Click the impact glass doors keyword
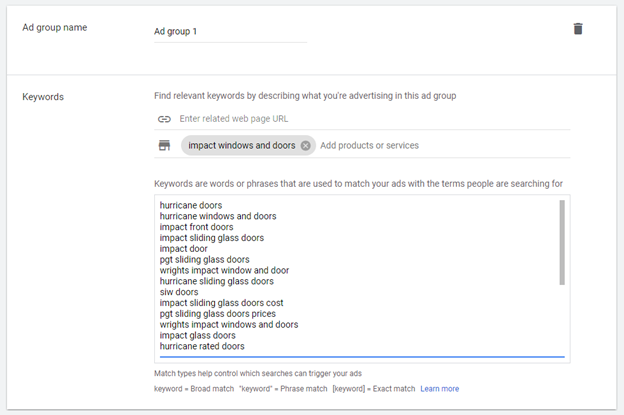624x415 pixels. (197, 335)
